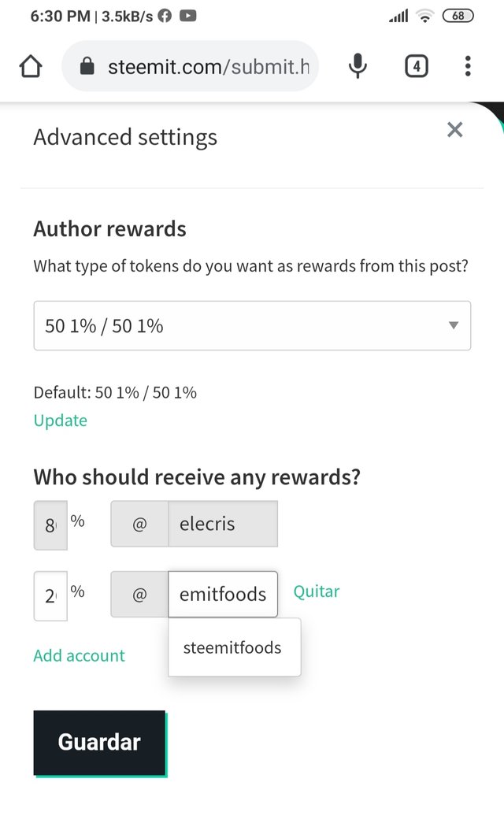The image size is (504, 823).
Task: Click Quitar to remove the beneficiary
Action: pos(317,591)
